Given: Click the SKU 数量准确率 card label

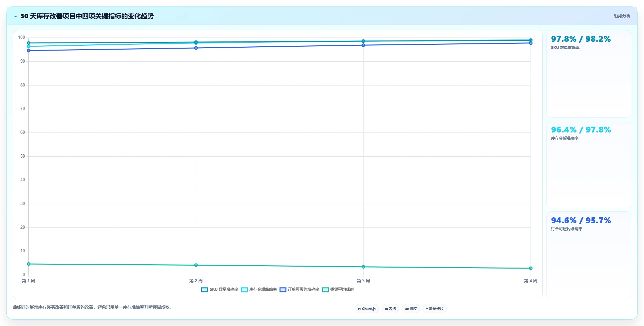Looking at the screenshot, I should [565, 48].
